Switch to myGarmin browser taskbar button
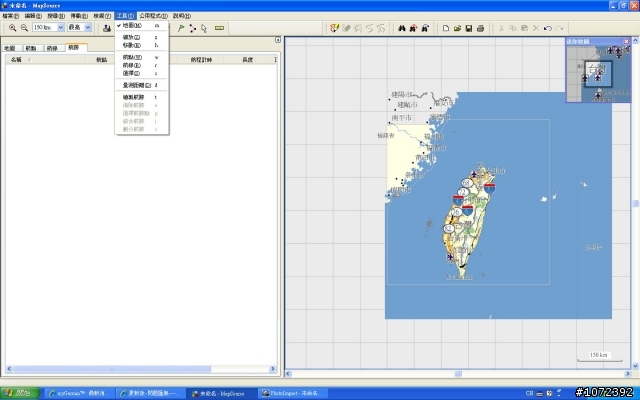Image resolution: width=640 pixels, height=400 pixels. click(78, 393)
